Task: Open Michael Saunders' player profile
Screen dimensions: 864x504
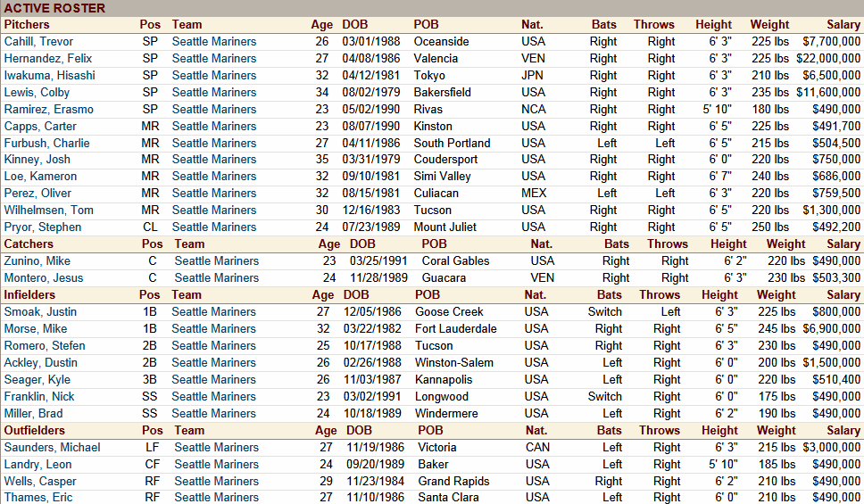Action: pos(52,448)
